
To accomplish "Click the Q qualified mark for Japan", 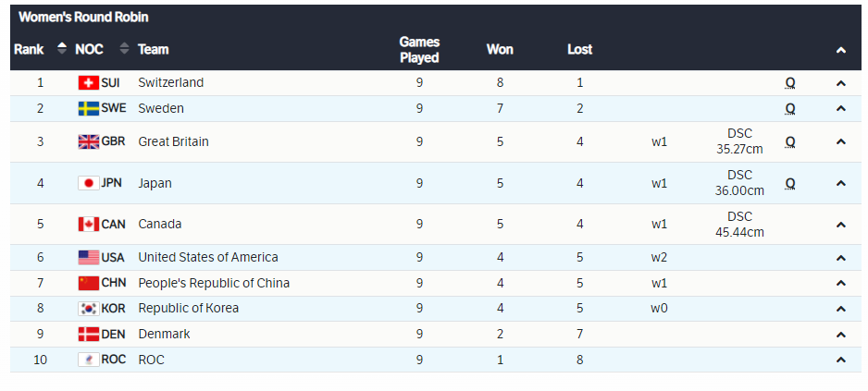I will pyautogui.click(x=790, y=183).
